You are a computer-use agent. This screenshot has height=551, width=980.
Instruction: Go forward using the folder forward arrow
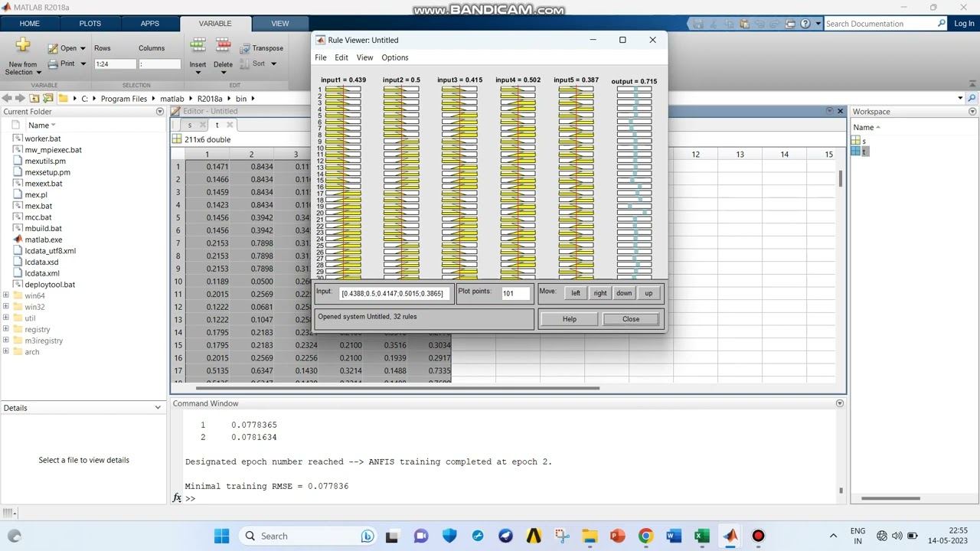click(21, 98)
